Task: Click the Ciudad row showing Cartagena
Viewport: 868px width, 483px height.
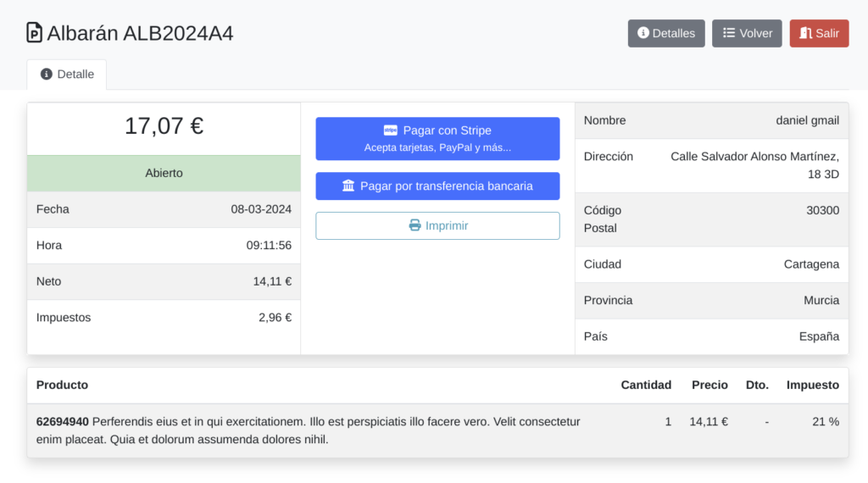Action: (x=711, y=264)
